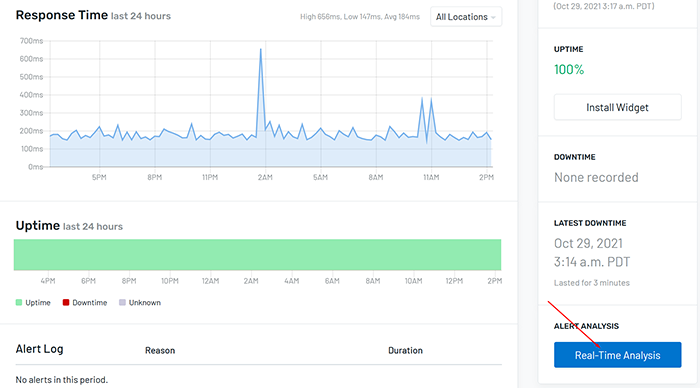Click the red Downtime legend swatch

[x=66, y=302]
